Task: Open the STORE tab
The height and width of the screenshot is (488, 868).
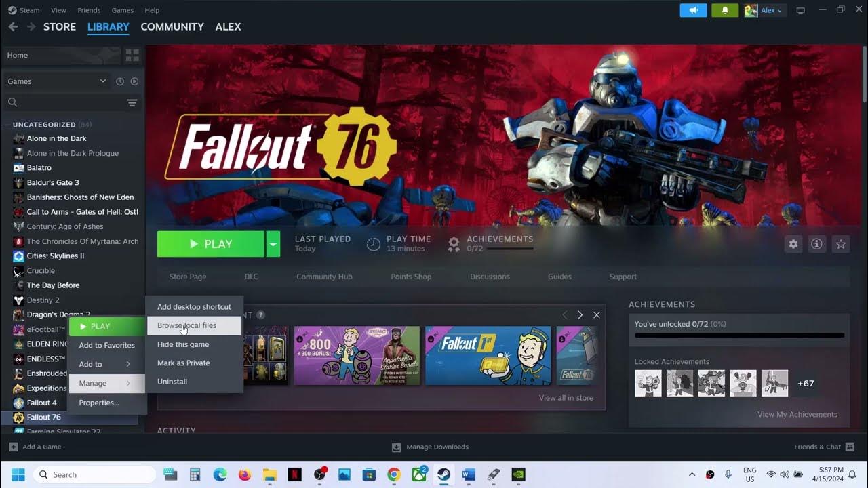Action: point(60,27)
